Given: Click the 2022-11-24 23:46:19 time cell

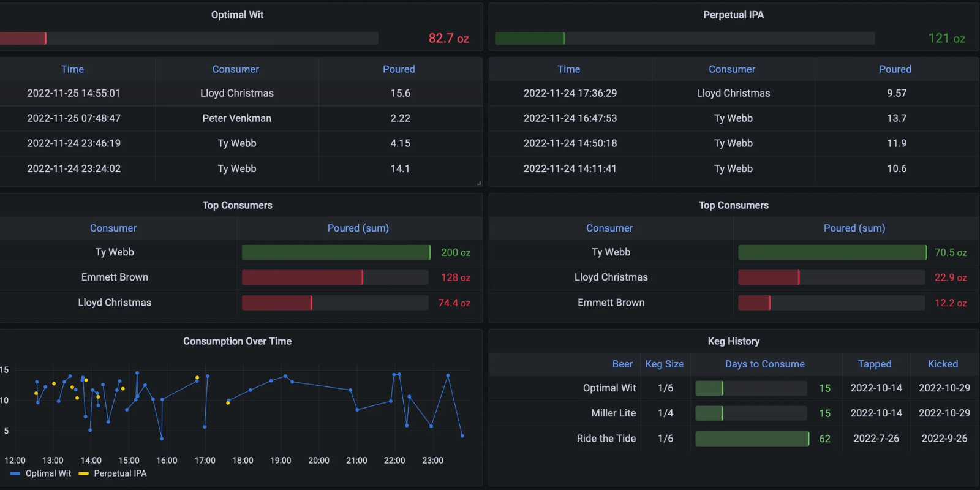Looking at the screenshot, I should pyautogui.click(x=73, y=143).
